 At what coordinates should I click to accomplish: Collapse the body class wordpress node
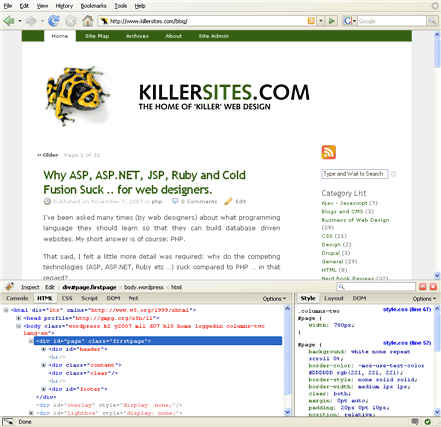click(x=19, y=326)
